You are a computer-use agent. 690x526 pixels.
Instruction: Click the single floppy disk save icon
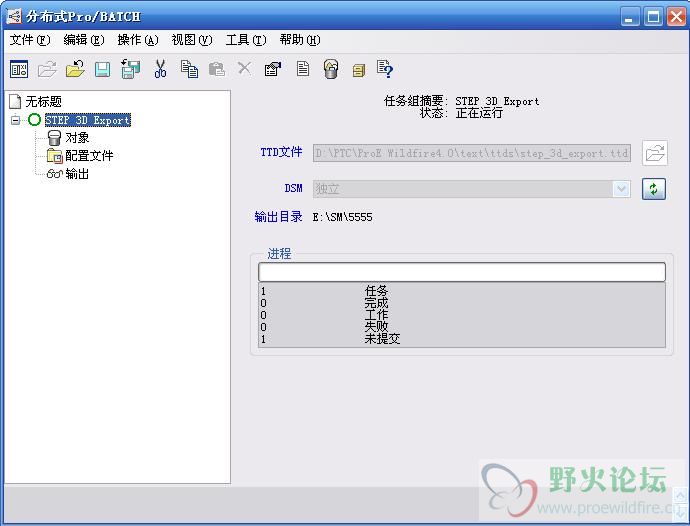click(103, 70)
